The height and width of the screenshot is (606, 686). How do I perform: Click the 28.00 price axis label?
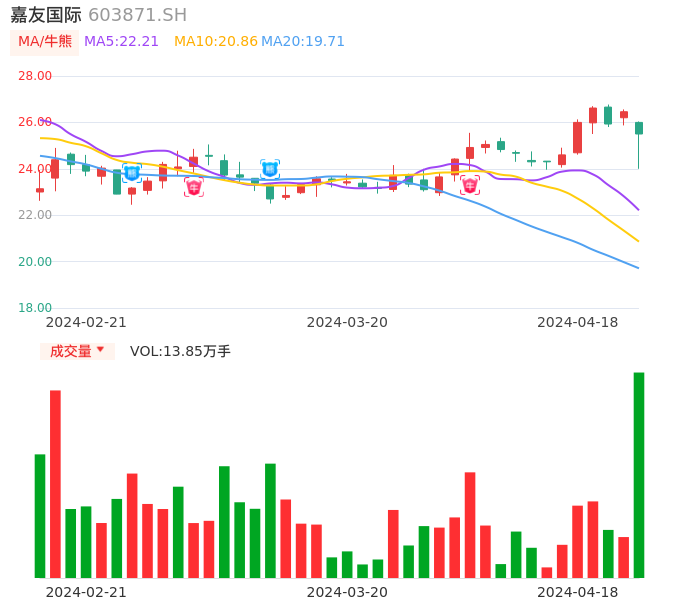[x=35, y=76]
